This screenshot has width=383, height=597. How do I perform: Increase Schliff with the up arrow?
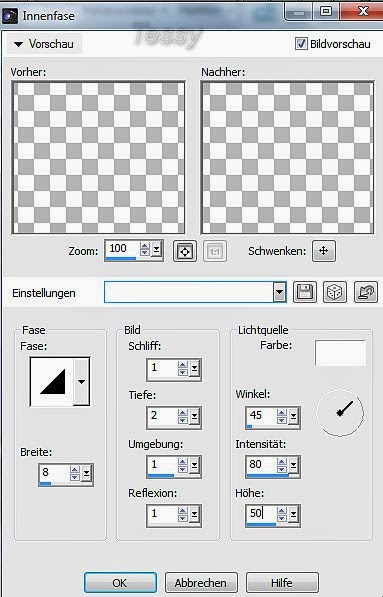[x=183, y=365]
